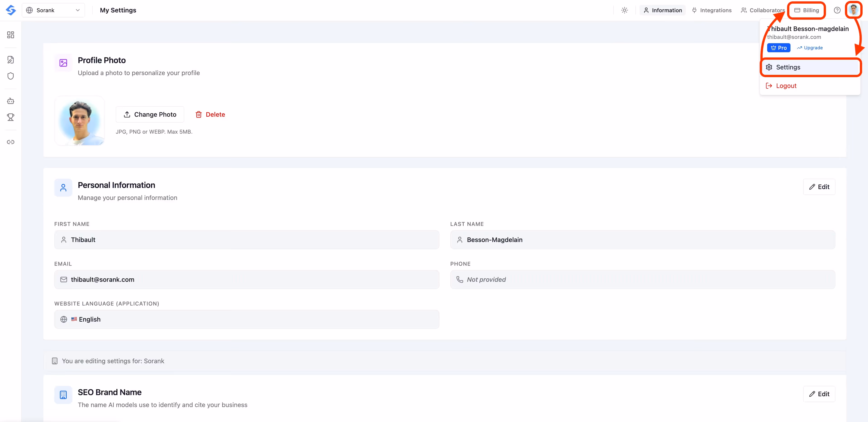Switch to the Billing tab
This screenshot has height=422, width=868.
tap(806, 10)
